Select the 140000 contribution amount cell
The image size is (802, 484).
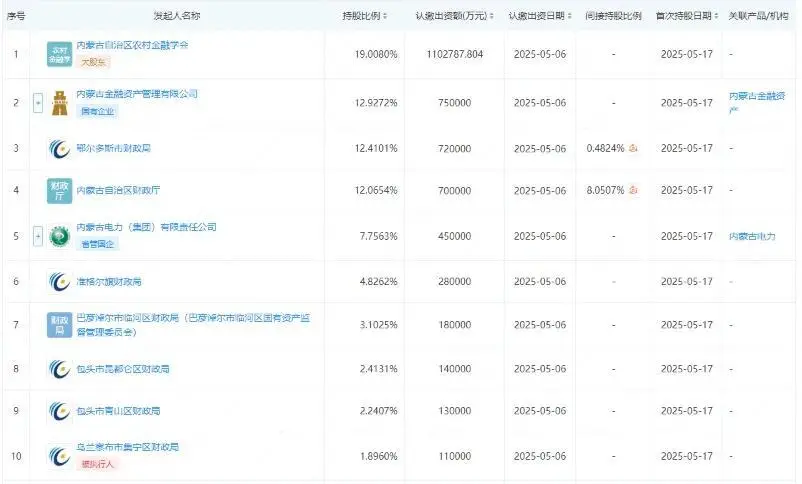(x=455, y=369)
